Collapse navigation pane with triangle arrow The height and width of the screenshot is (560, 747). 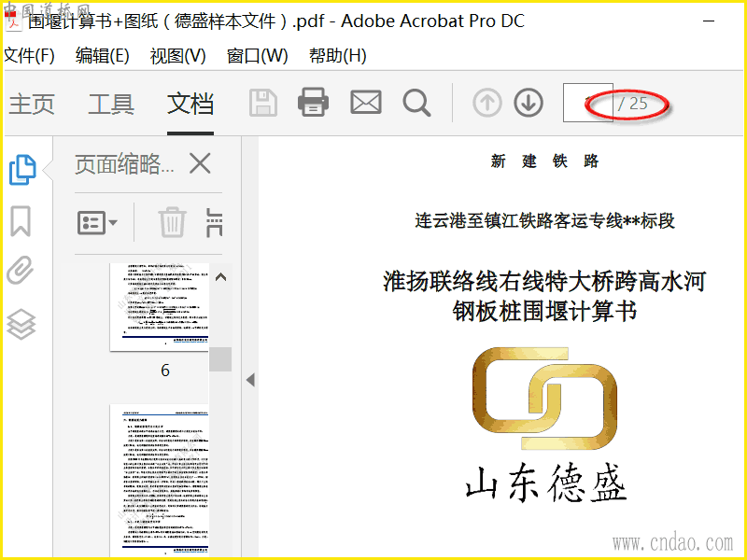[x=250, y=380]
